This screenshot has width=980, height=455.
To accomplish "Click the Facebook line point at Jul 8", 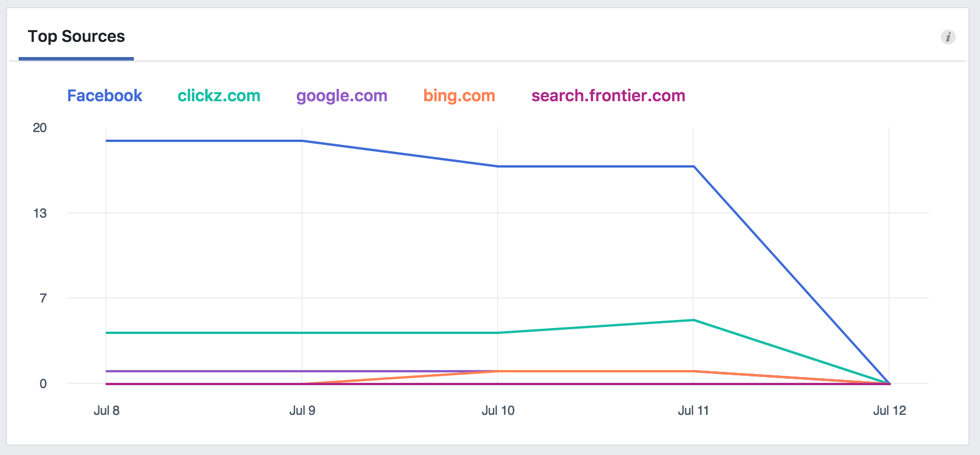I will 106,141.
